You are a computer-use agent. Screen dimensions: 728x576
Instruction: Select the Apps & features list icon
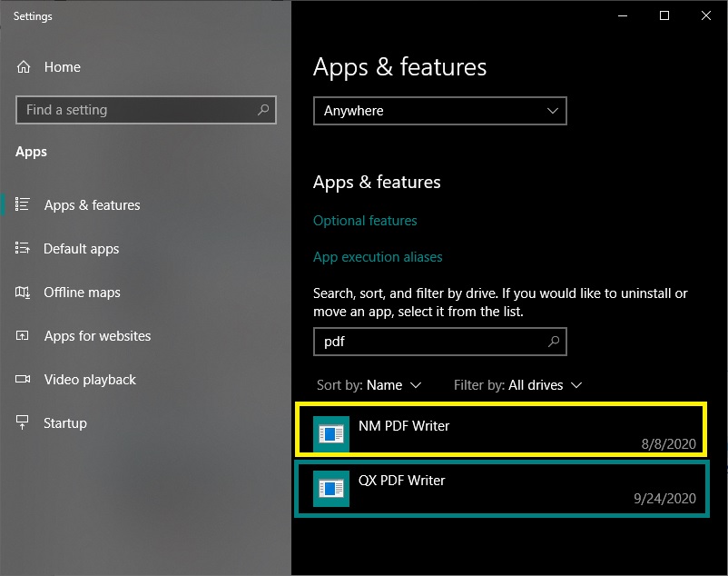tap(23, 204)
